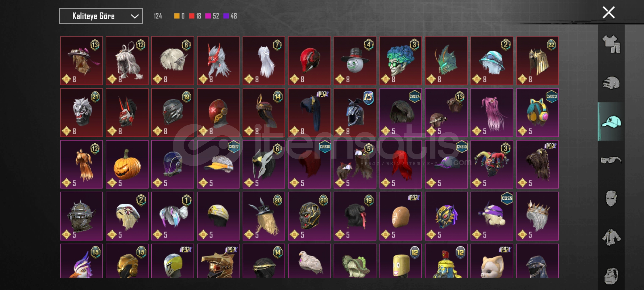Choose the snowman head with top hat
Image resolution: width=644 pixels, height=290 pixels.
point(355,61)
